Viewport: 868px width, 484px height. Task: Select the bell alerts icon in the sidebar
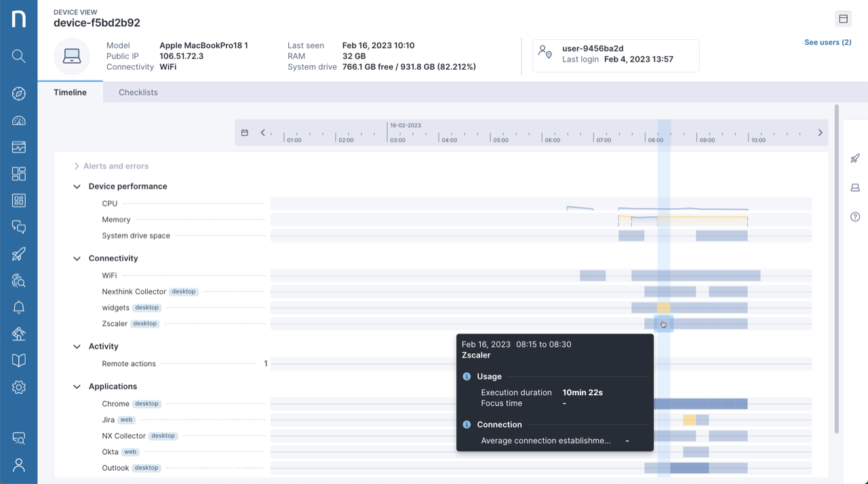(18, 307)
